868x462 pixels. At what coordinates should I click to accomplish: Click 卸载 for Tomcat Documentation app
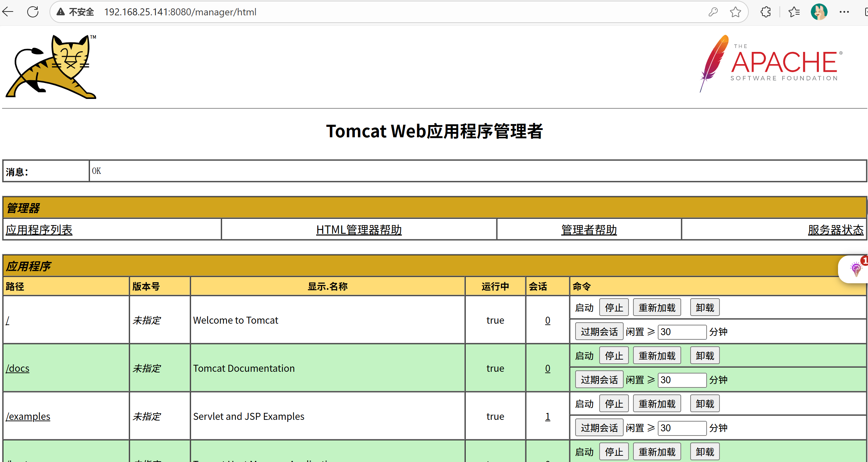(x=705, y=356)
